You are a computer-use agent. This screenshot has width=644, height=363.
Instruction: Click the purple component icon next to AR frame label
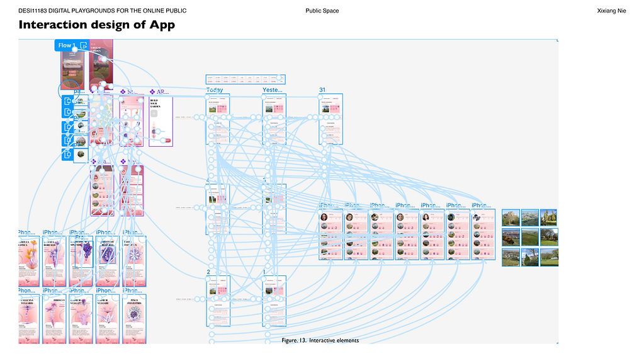(152, 91)
